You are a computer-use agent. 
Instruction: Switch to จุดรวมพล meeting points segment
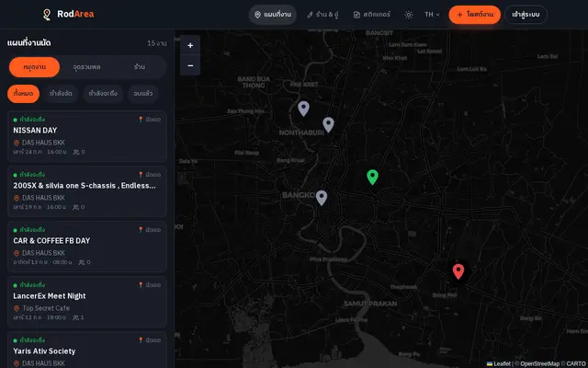[x=86, y=67]
